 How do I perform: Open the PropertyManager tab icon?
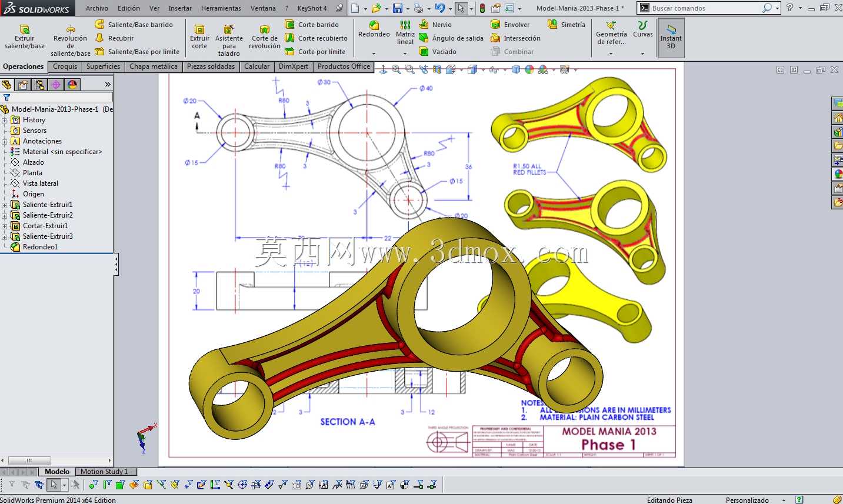point(23,85)
